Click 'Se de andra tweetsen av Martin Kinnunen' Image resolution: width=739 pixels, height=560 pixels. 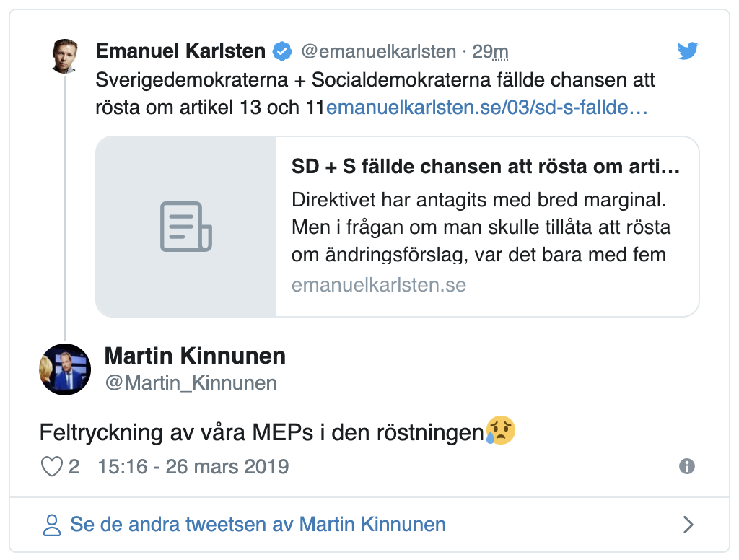point(258,525)
